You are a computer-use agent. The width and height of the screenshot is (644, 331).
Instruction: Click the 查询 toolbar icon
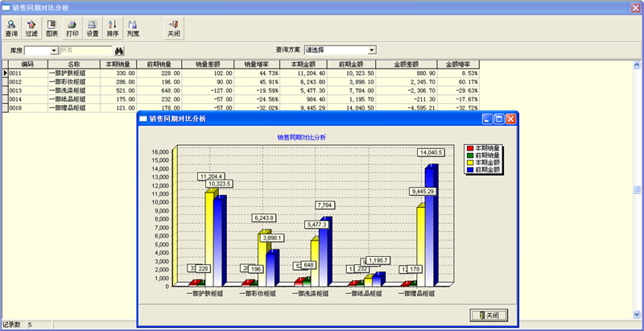[x=11, y=28]
